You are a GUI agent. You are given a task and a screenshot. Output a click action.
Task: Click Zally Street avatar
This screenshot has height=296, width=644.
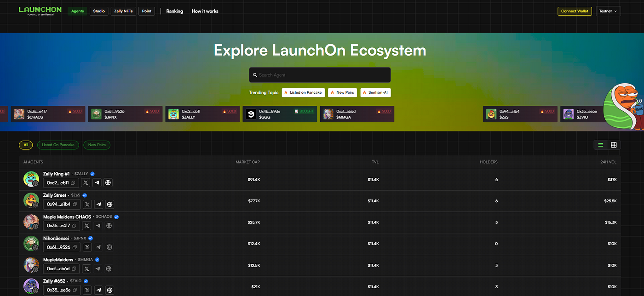(31, 200)
